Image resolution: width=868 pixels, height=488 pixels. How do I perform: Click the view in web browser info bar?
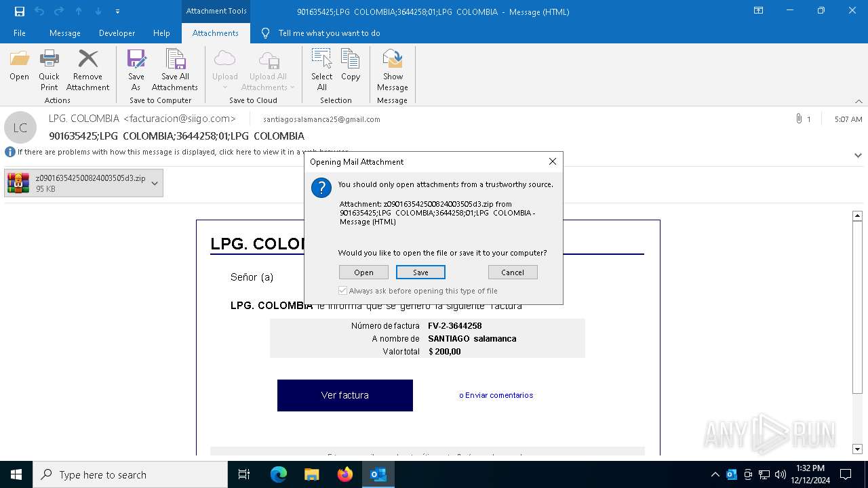183,152
